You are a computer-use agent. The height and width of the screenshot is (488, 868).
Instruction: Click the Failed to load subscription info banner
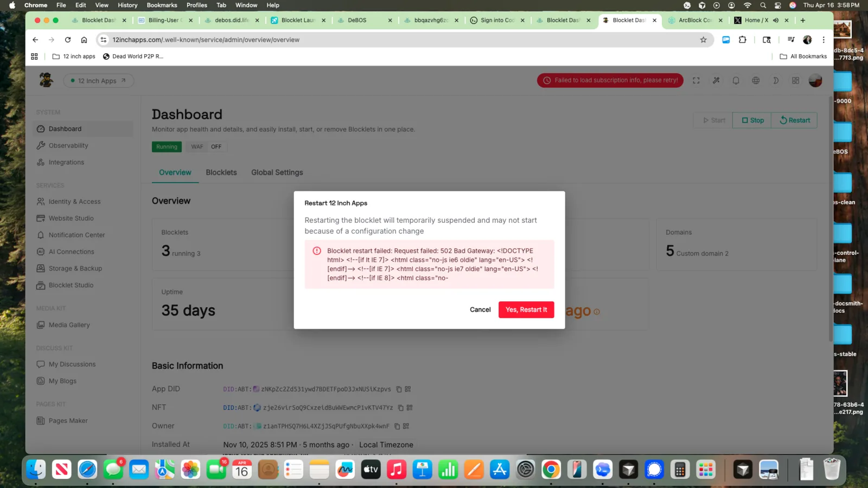pos(610,80)
